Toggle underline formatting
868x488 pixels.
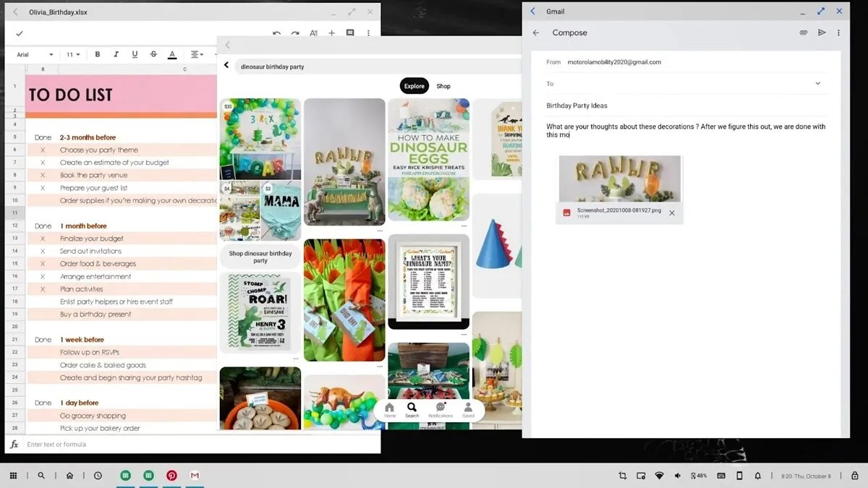coord(135,54)
